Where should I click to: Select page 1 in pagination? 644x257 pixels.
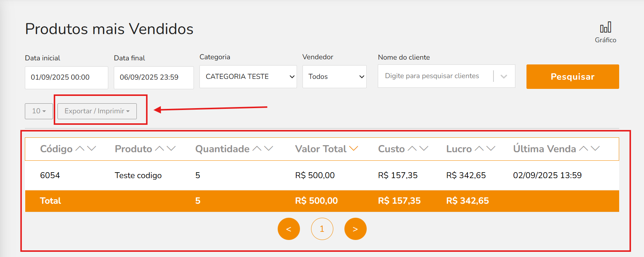click(x=322, y=229)
